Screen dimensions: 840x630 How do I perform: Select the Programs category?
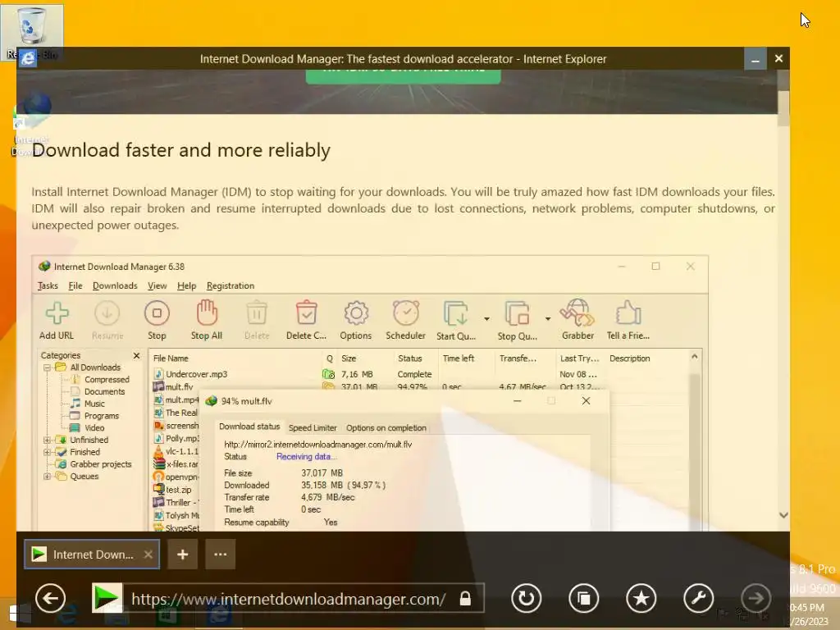pos(95,416)
